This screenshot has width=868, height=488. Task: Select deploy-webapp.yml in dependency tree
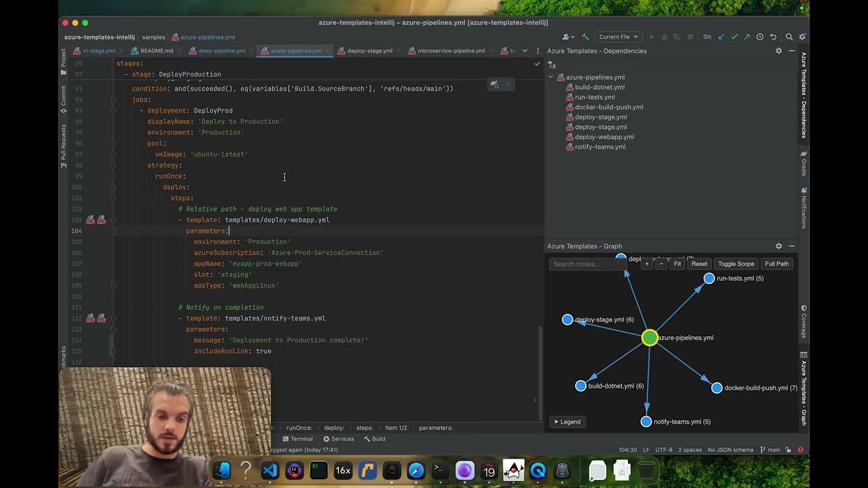coord(604,137)
